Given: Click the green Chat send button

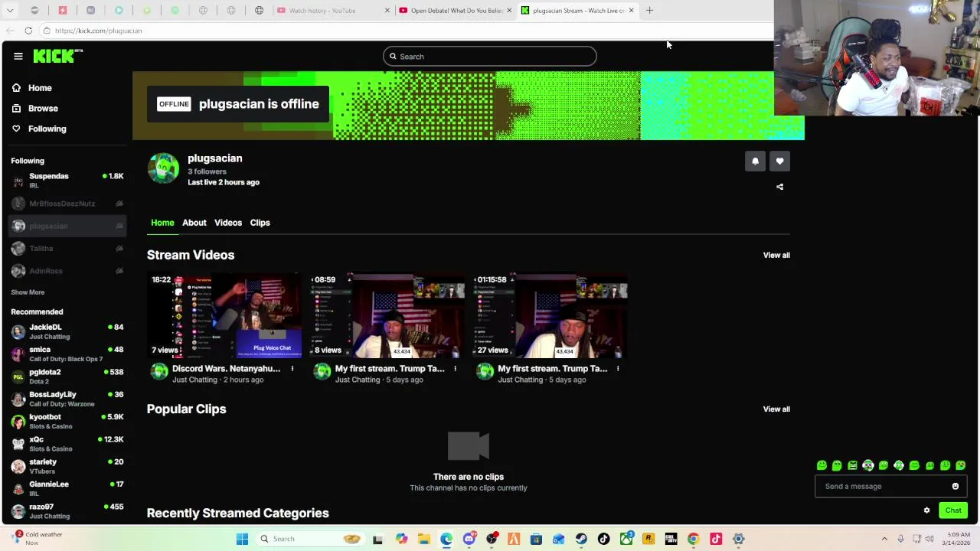Looking at the screenshot, I should (953, 510).
